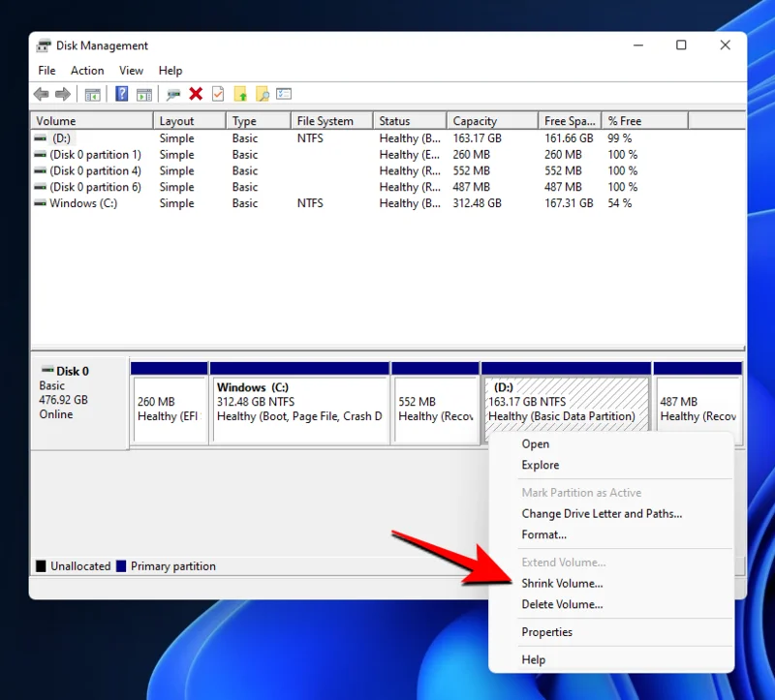Screen dimensions: 775x700
Task: Click the black Unallocated legend swatch
Action: pos(40,565)
